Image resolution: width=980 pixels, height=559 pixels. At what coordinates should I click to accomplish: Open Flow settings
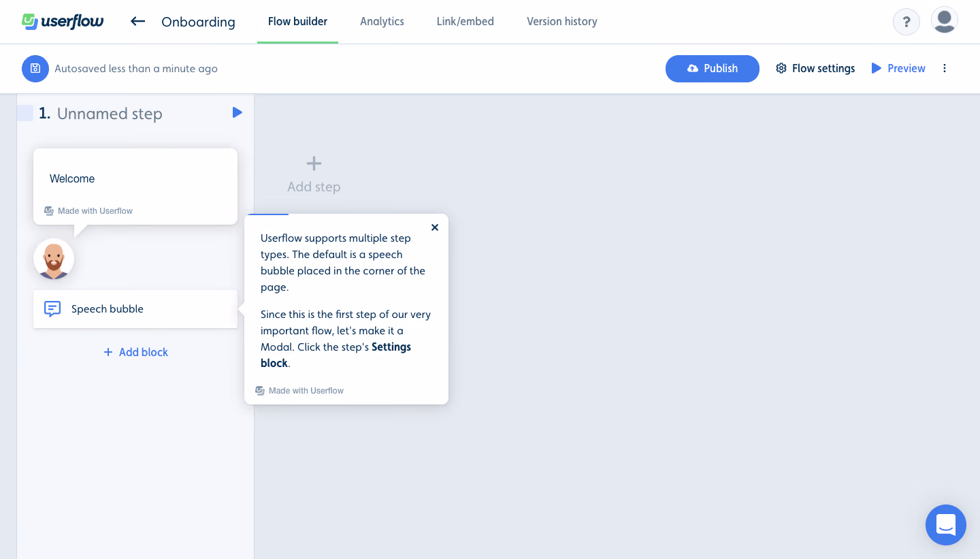tap(815, 68)
